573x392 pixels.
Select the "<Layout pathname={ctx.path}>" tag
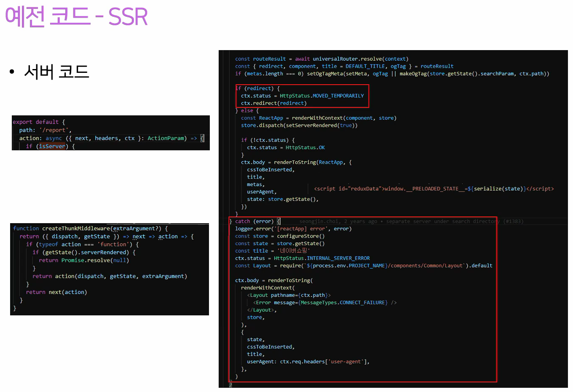tap(289, 295)
